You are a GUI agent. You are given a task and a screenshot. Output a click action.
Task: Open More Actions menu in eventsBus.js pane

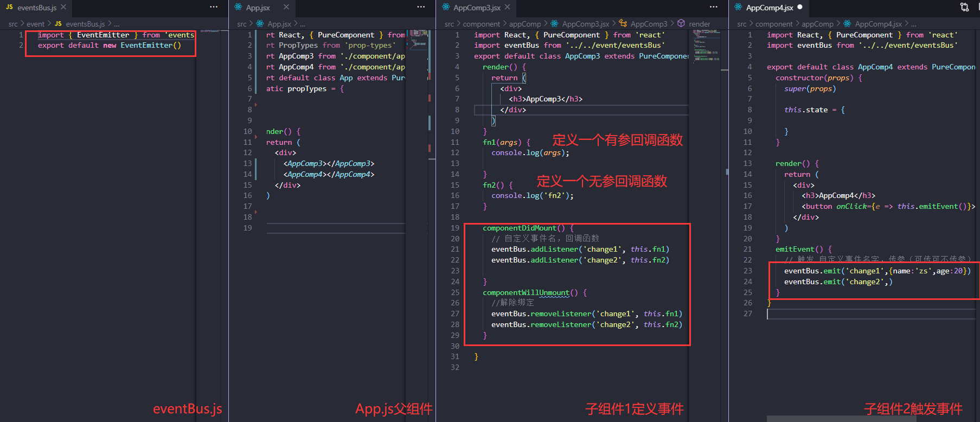pos(214,7)
